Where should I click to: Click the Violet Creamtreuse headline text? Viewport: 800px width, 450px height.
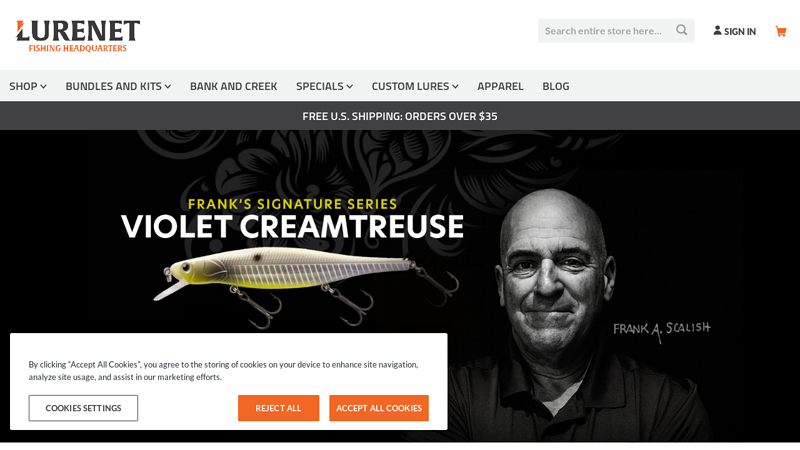click(x=292, y=227)
